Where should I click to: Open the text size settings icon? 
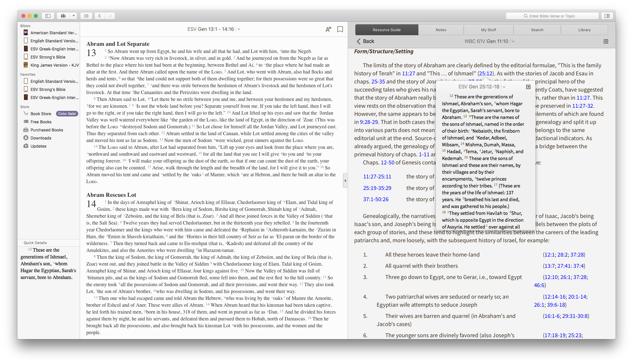point(328,29)
